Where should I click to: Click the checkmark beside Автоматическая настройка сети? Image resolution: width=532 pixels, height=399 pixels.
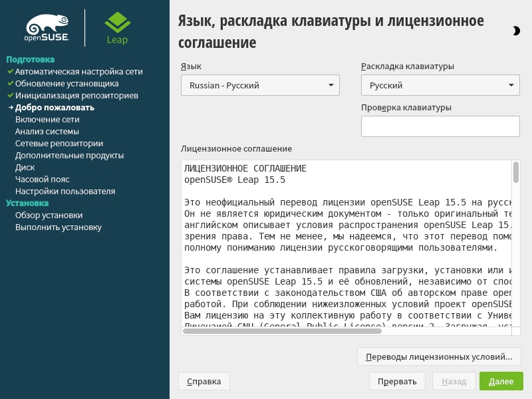point(11,72)
